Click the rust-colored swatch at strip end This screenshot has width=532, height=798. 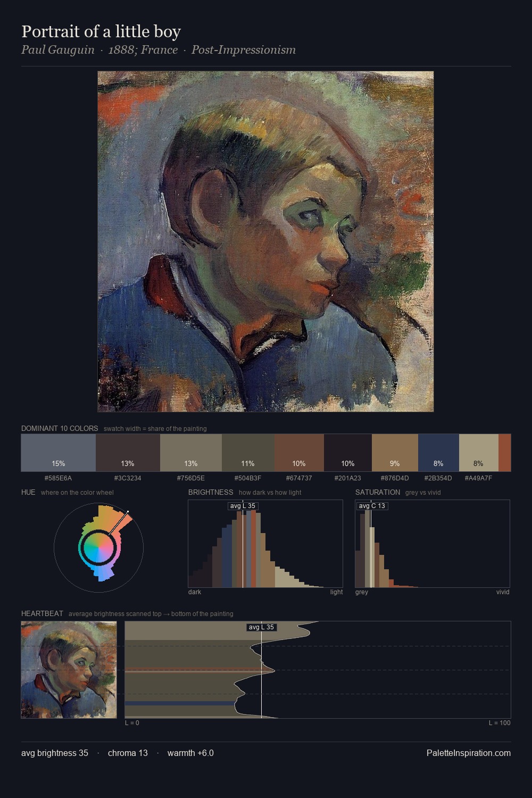click(x=504, y=453)
